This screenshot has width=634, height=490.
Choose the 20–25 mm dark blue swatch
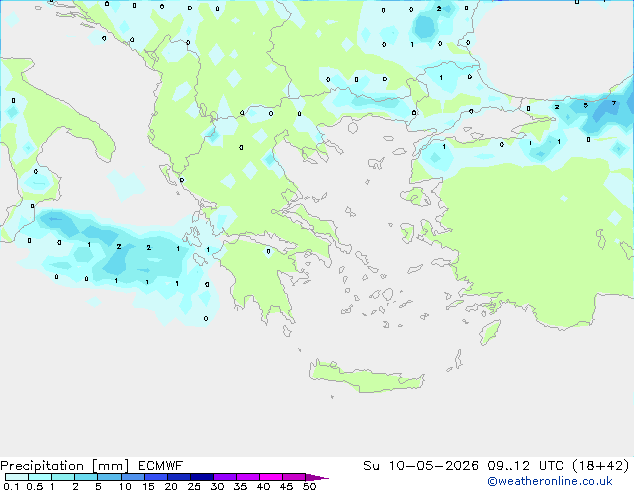pyautogui.click(x=178, y=477)
